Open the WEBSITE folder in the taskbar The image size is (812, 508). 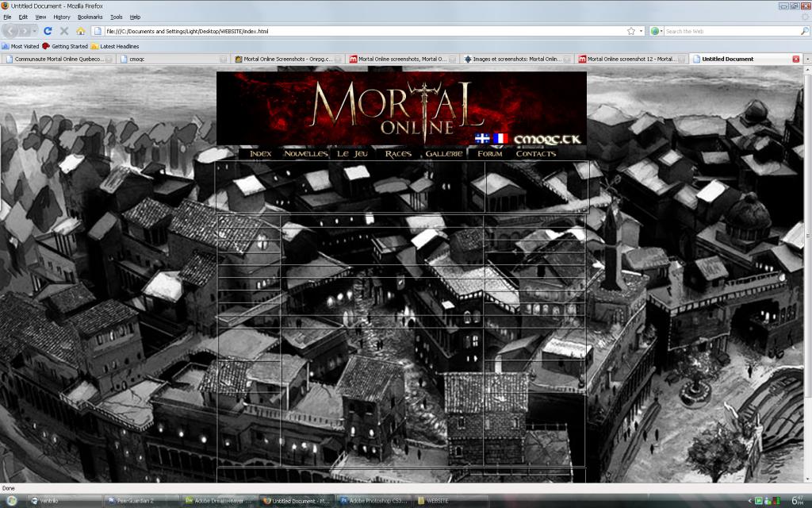click(x=450, y=501)
